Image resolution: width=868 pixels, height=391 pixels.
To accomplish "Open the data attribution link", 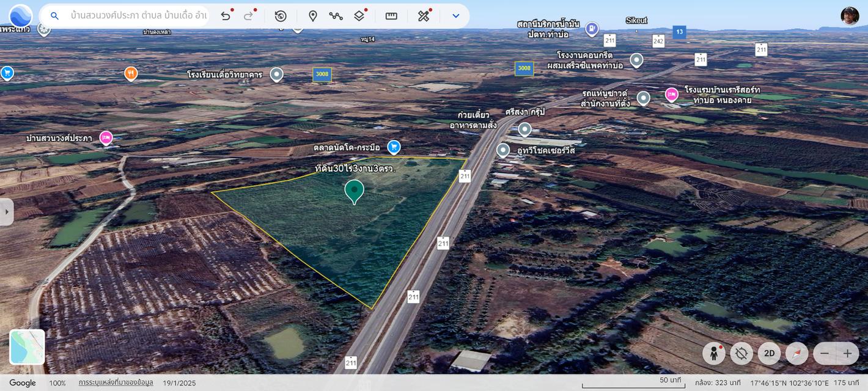I will click(116, 383).
